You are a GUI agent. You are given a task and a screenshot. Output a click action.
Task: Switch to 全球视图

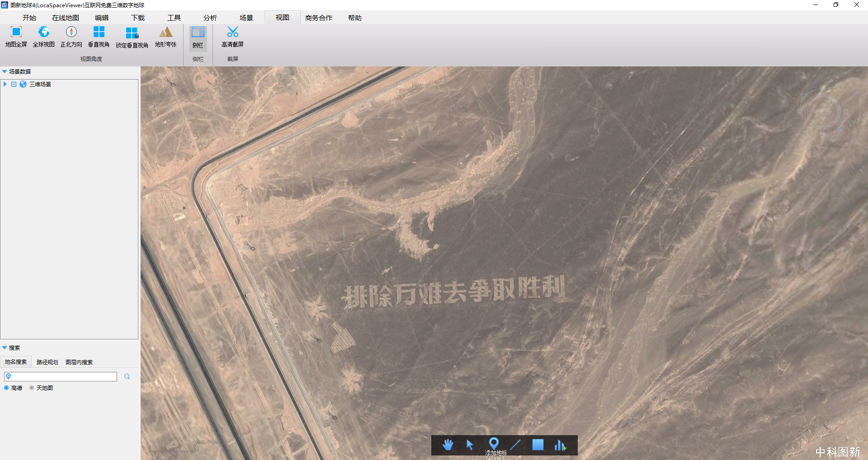(43, 37)
